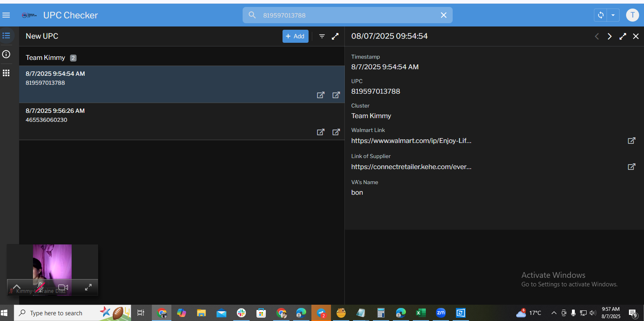Image resolution: width=644 pixels, height=321 pixels.
Task: Open Zoom from the Windows taskbar
Action: (x=440, y=313)
